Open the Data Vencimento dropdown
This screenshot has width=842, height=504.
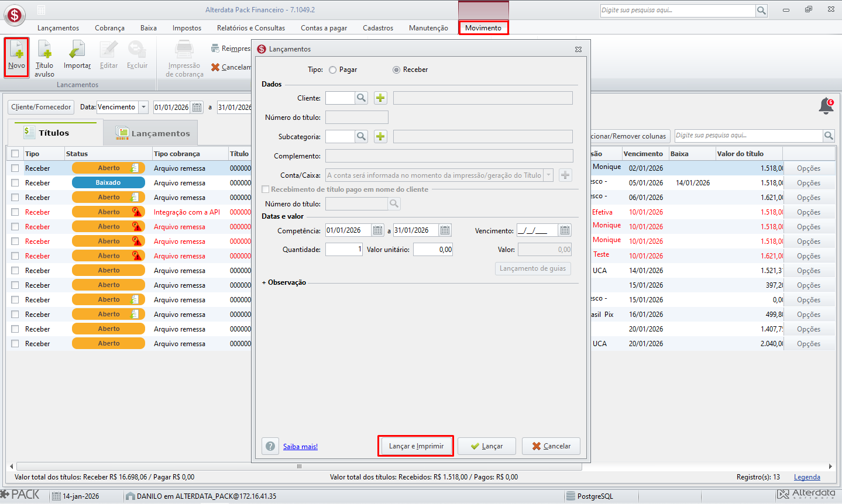[144, 107]
